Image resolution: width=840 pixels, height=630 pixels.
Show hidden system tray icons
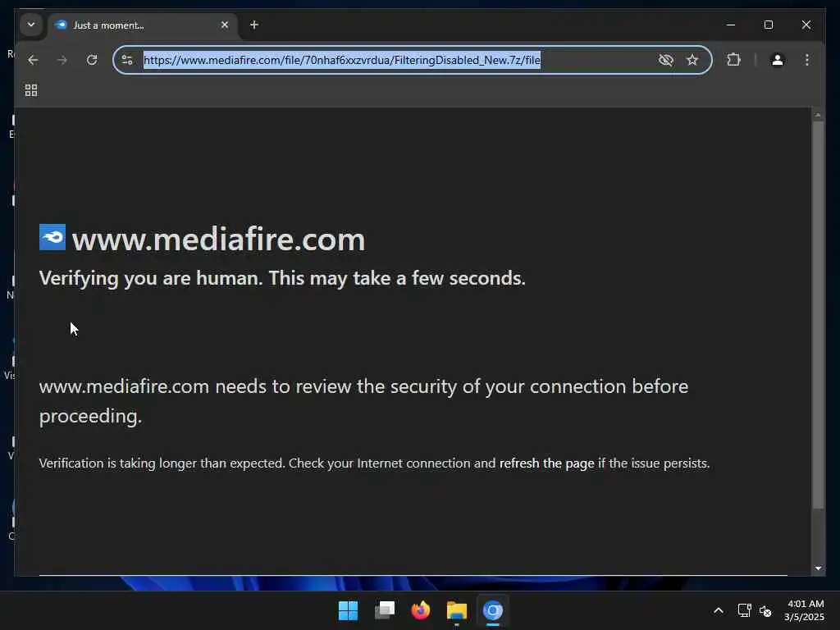pos(719,610)
